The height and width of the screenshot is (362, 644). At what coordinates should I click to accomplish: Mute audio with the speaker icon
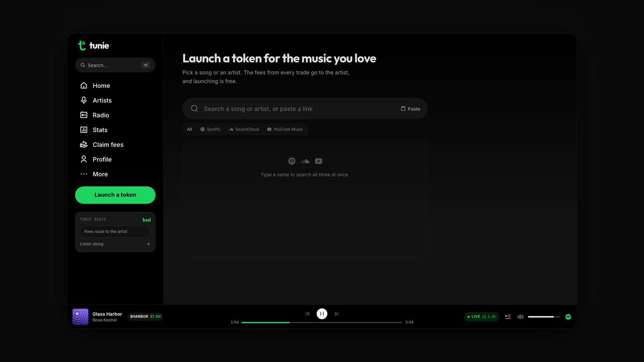pyautogui.click(x=521, y=317)
